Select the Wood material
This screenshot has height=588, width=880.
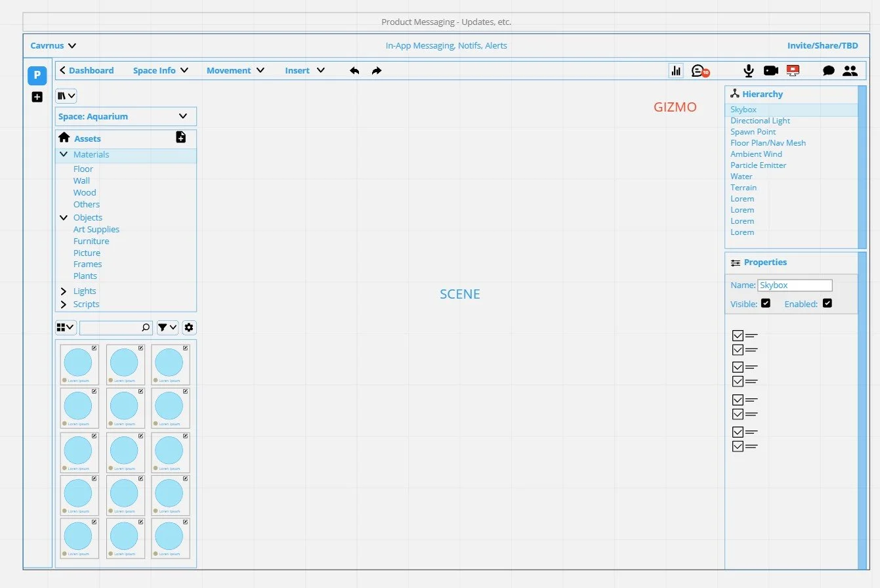[x=85, y=193]
